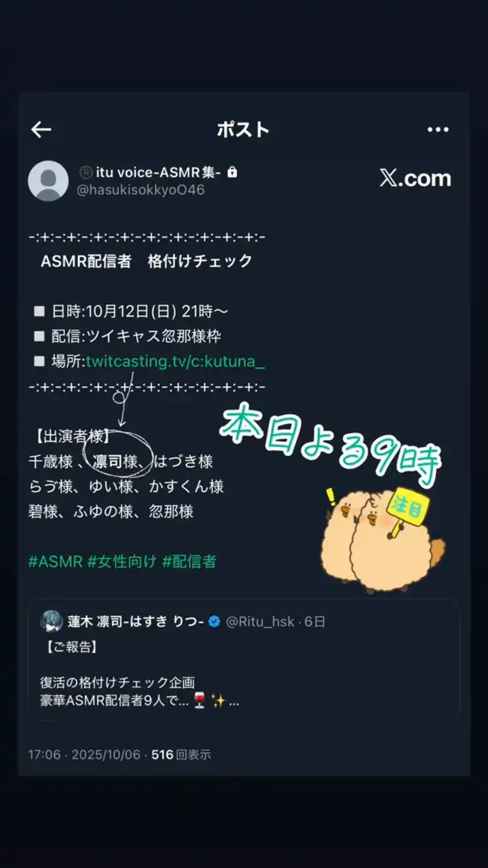
Task: Open the #女性向け hashtag
Action: (x=122, y=561)
